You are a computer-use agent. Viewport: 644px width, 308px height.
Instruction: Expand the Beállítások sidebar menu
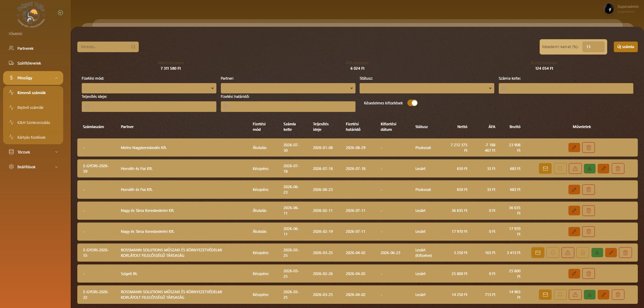(x=33, y=167)
